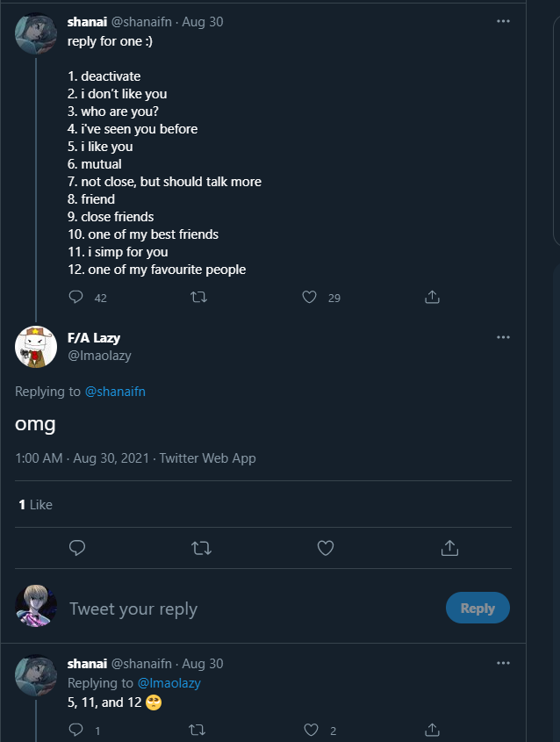Image resolution: width=560 pixels, height=742 pixels.
Task: Open the @shanaifn link under Replying to
Action: pyautogui.click(x=115, y=392)
